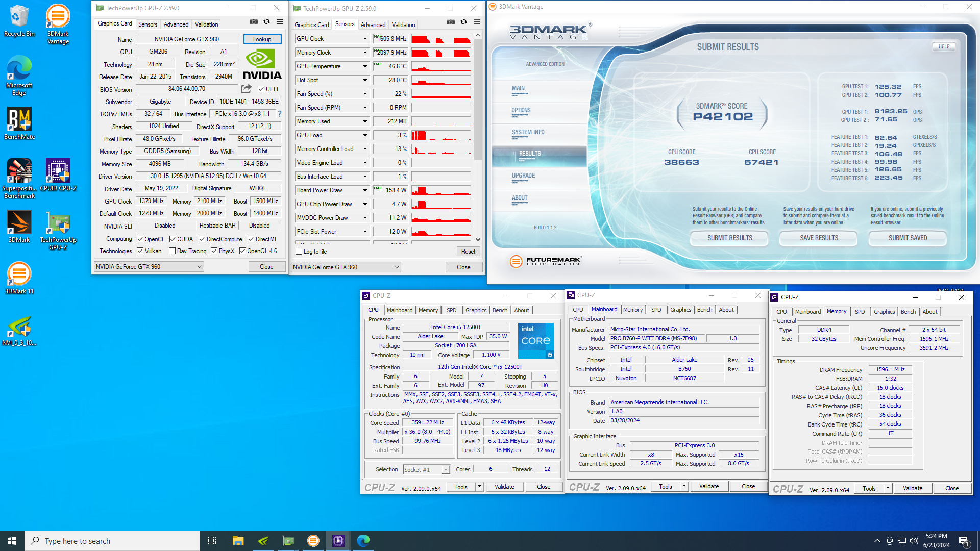Open the 3DMark desktop shortcut
The height and width of the screenshot is (551, 980).
[x=19, y=226]
